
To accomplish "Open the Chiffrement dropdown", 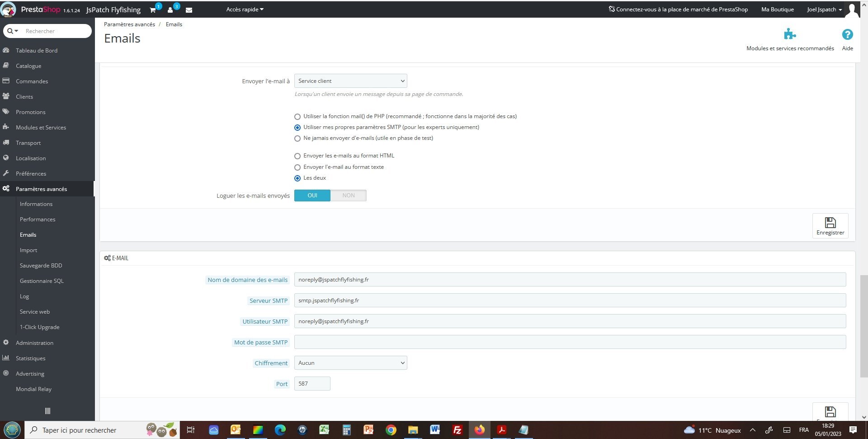I will point(350,363).
